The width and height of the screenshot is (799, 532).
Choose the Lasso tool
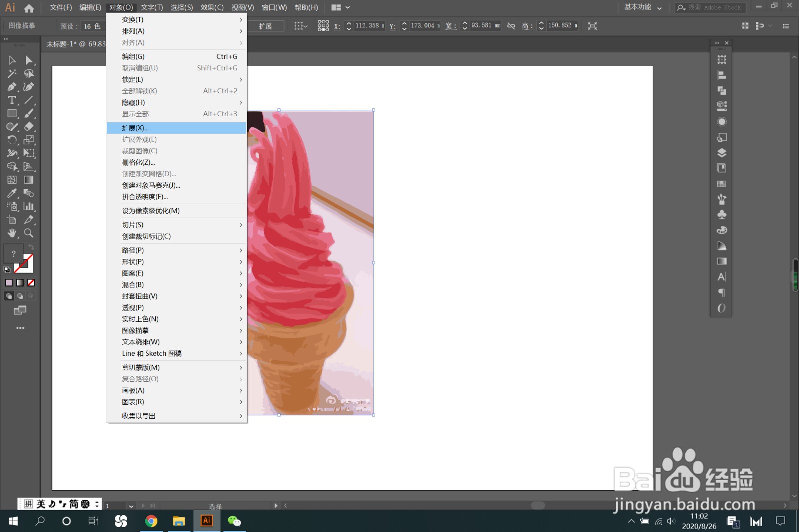click(29, 74)
